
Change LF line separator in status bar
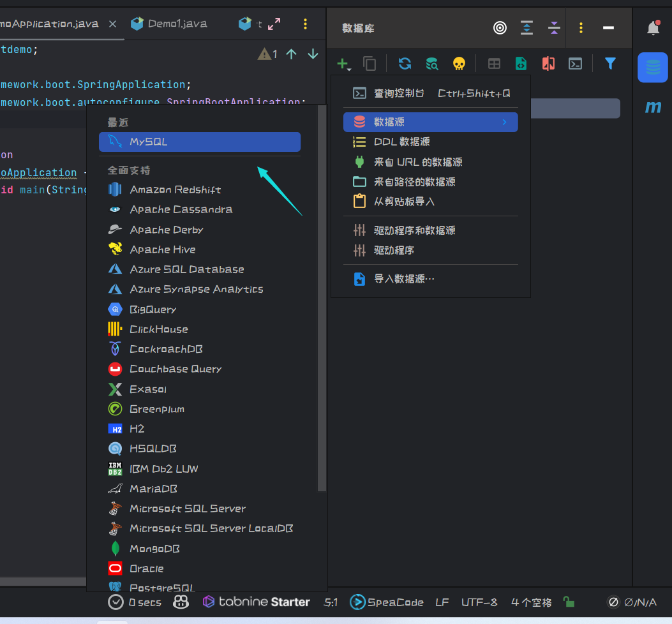442,602
